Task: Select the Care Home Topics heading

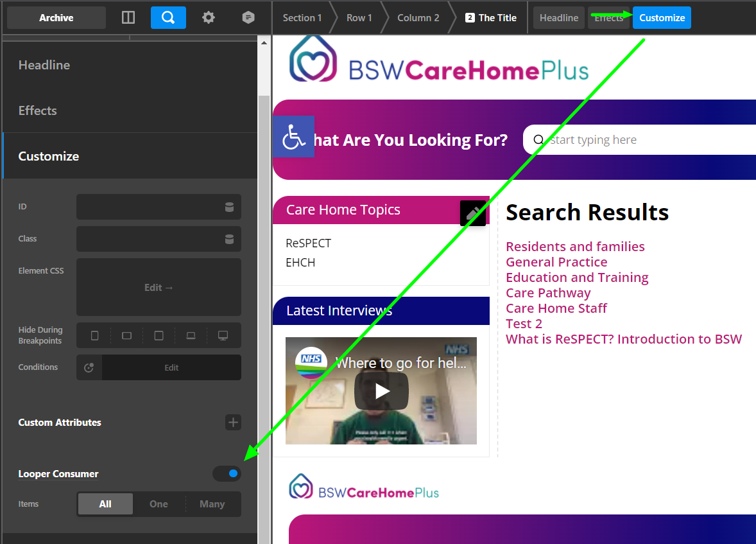Action: click(343, 210)
